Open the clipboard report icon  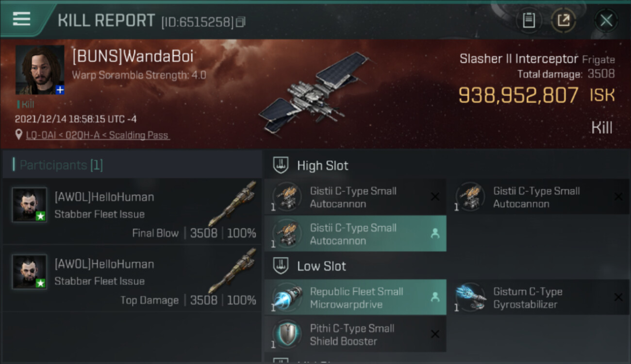[x=529, y=20]
